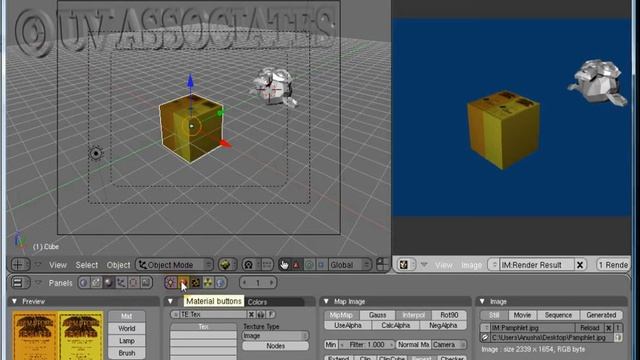This screenshot has height=360, width=640.
Task: Select Brush in the Preview panel
Action: pyautogui.click(x=127, y=353)
